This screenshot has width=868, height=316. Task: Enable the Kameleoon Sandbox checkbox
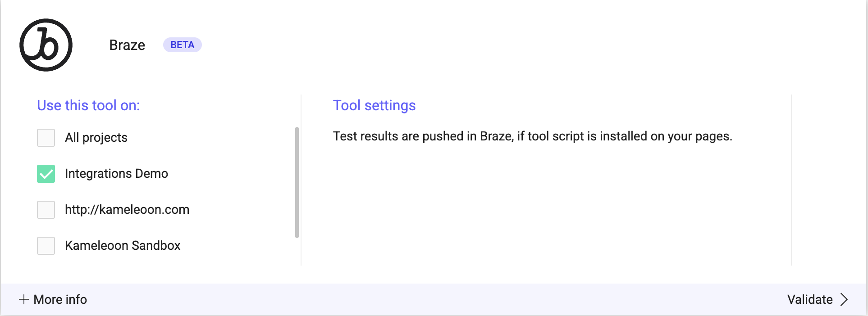click(46, 246)
